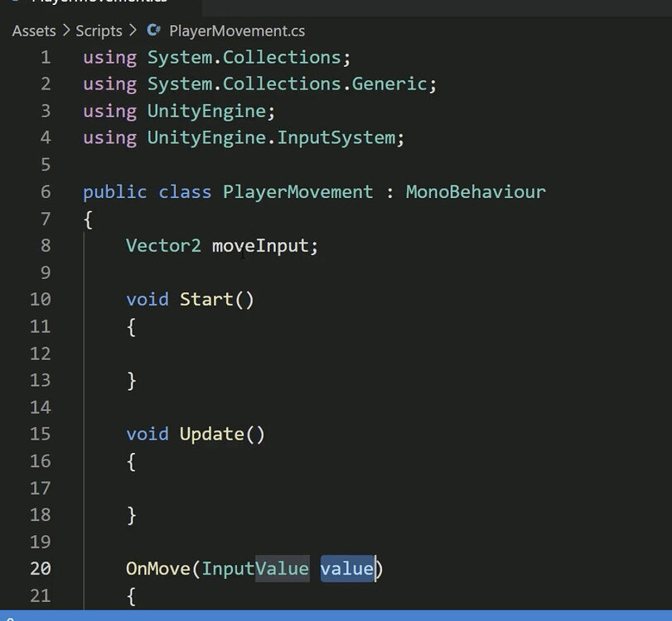Click the PlayerMovement class name

[297, 191]
